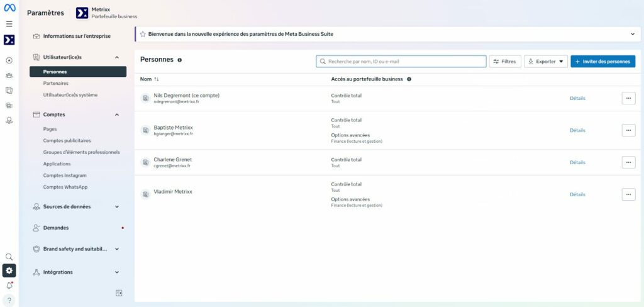Expand the Sources de données section
The height and width of the screenshot is (307, 644).
tap(117, 206)
